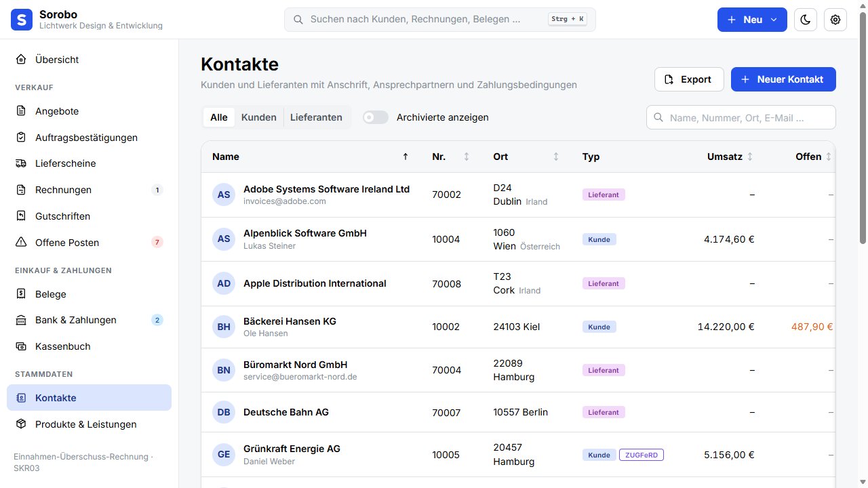
Task: Click the Übersicht home icon
Action: 21,60
